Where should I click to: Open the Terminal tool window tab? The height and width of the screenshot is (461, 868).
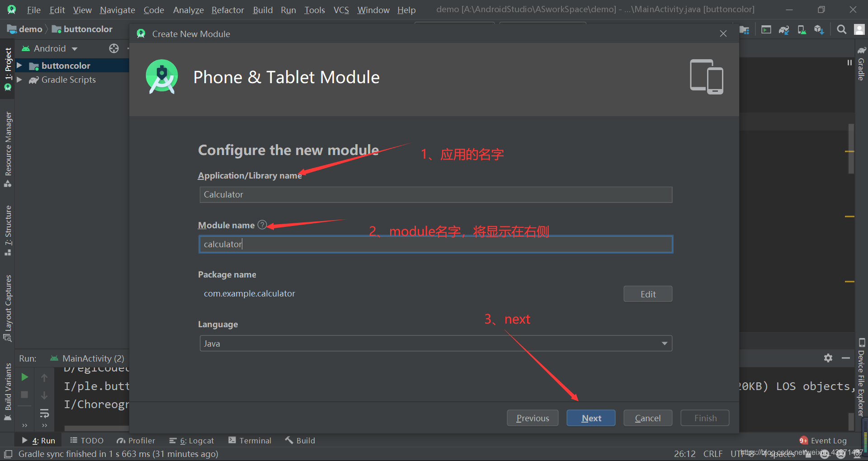pos(250,441)
